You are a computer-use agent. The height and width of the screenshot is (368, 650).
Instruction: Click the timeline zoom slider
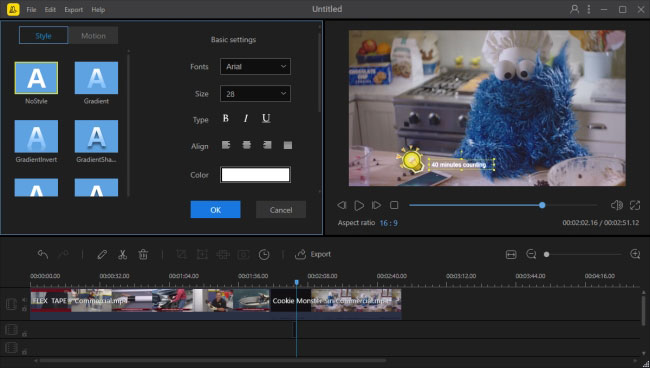point(583,254)
